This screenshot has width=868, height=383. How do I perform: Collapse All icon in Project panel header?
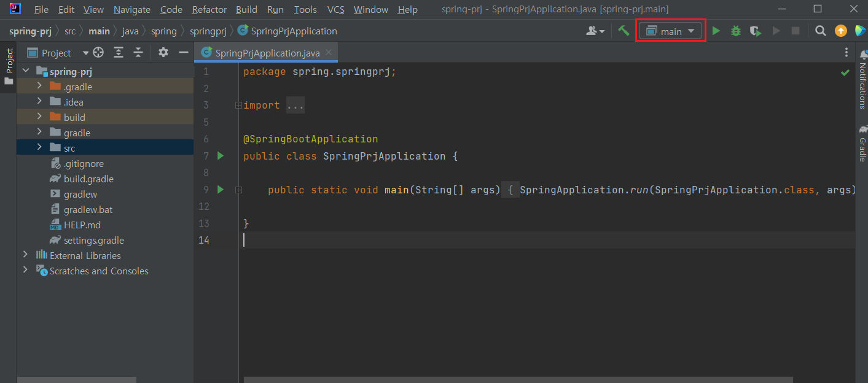[x=138, y=53]
